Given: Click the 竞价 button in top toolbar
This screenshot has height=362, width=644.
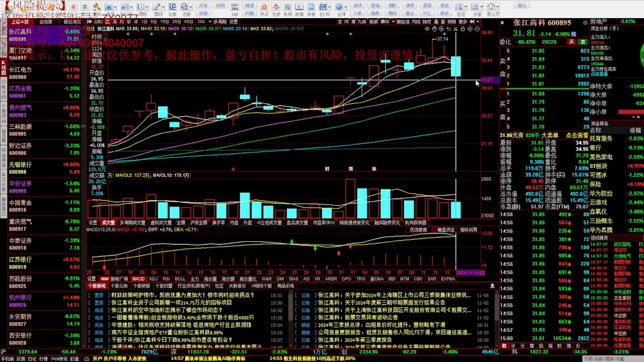Looking at the screenshot, I should pyautogui.click(x=522, y=5).
